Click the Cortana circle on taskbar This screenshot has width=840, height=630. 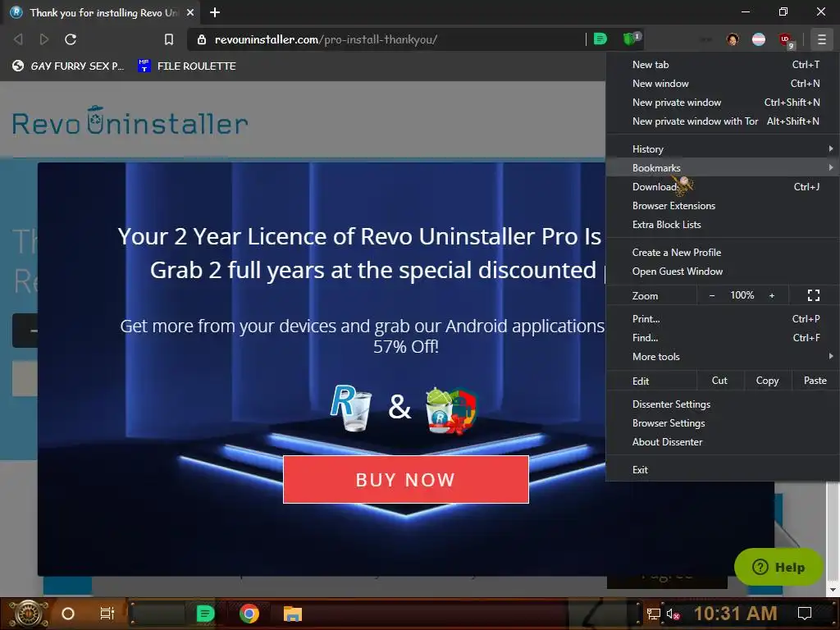pos(68,614)
